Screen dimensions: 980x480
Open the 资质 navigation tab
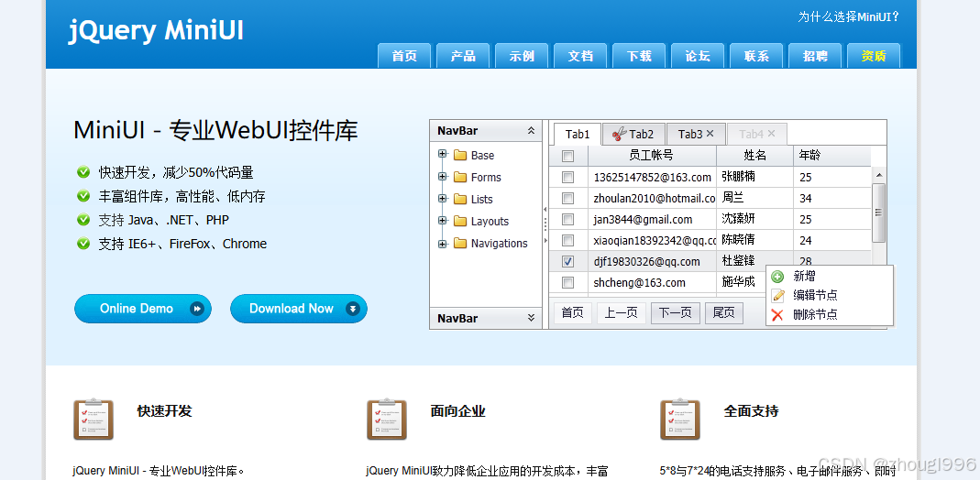[x=874, y=56]
